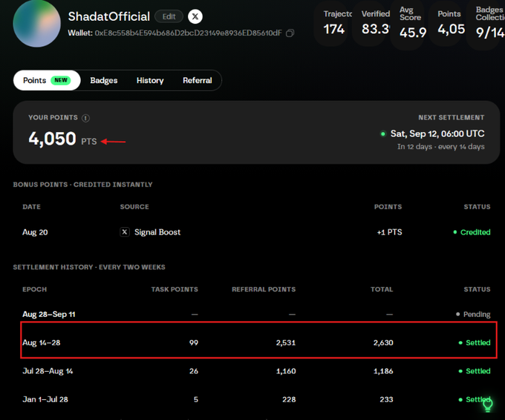Select the wallet address text
The height and width of the screenshot is (420, 505).
188,33
